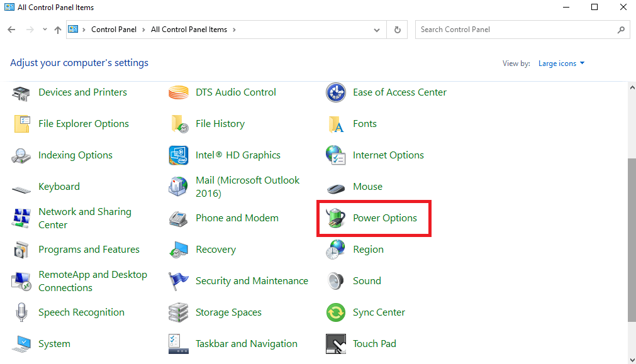Click All Control Panel Items breadcrumb
This screenshot has width=636, height=364.
189,30
